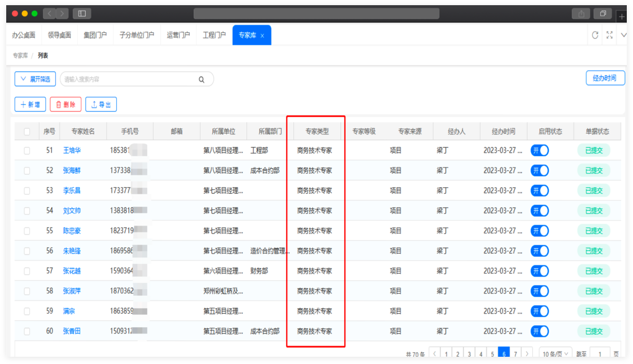The height and width of the screenshot is (364, 633).
Task: Switch to the 集团门户 tab
Action: pos(95,35)
